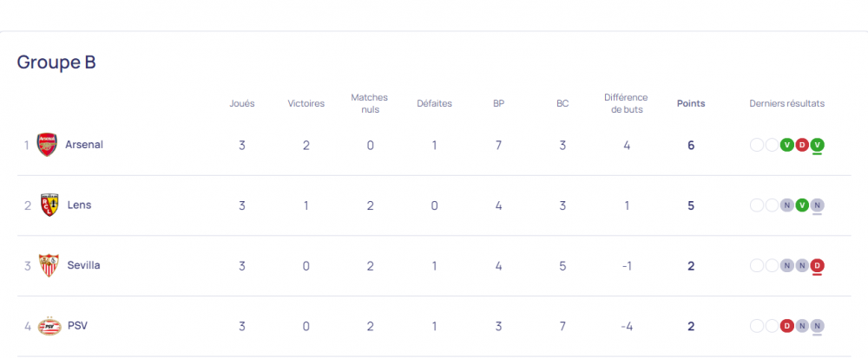Select PSV's last grey N draw badge
This screenshot has width=868, height=358.
coord(817,326)
